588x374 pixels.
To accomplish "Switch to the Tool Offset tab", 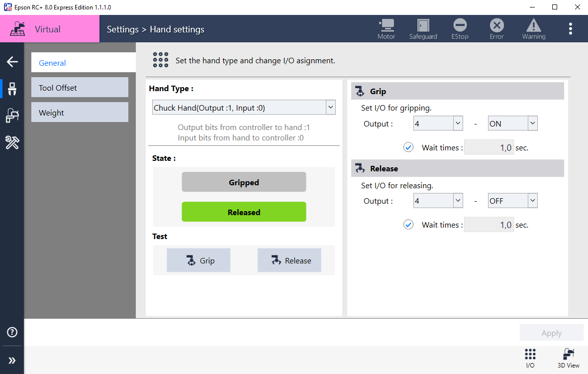I will [x=80, y=88].
